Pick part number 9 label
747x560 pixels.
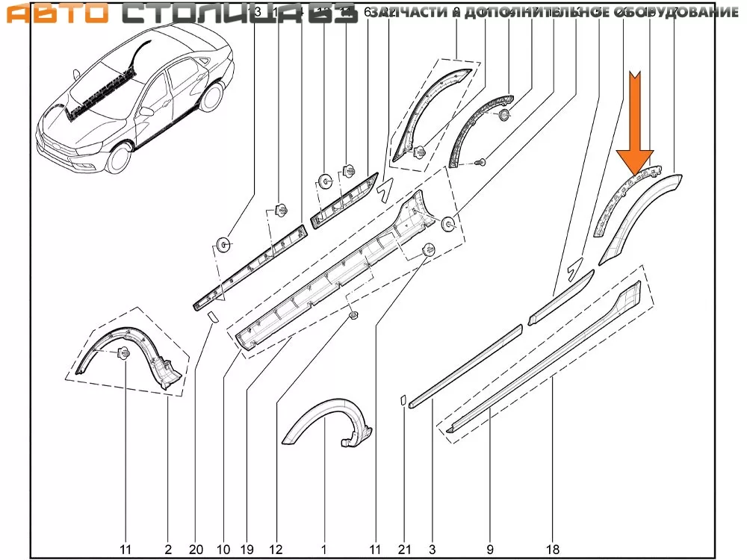point(491,550)
